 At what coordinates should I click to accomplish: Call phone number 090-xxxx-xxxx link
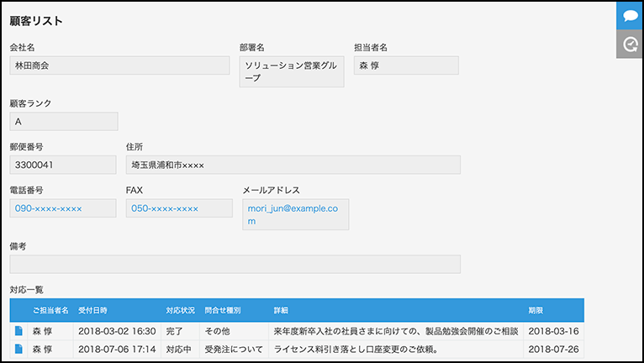tap(49, 208)
